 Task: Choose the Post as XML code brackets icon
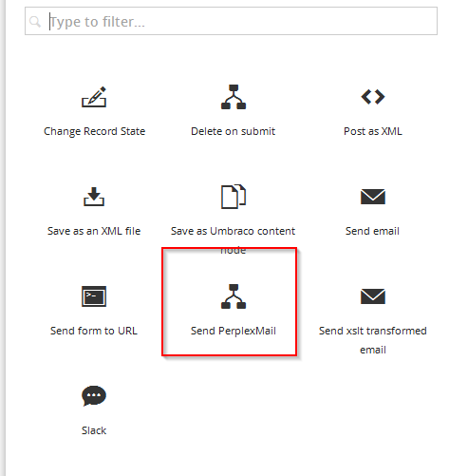pos(373,97)
